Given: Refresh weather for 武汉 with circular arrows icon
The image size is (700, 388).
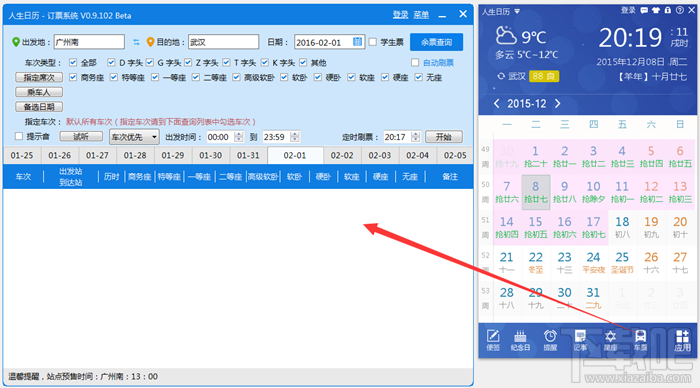Looking at the screenshot, I should point(501,76).
